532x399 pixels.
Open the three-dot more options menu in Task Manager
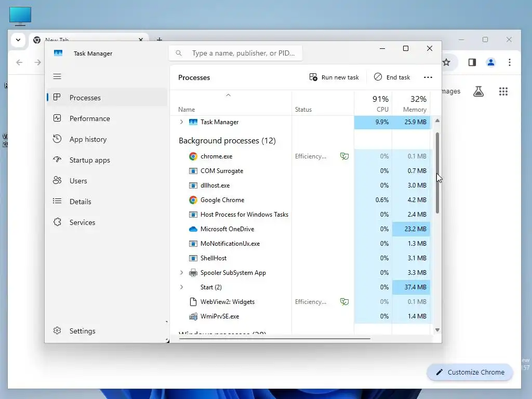(x=428, y=77)
